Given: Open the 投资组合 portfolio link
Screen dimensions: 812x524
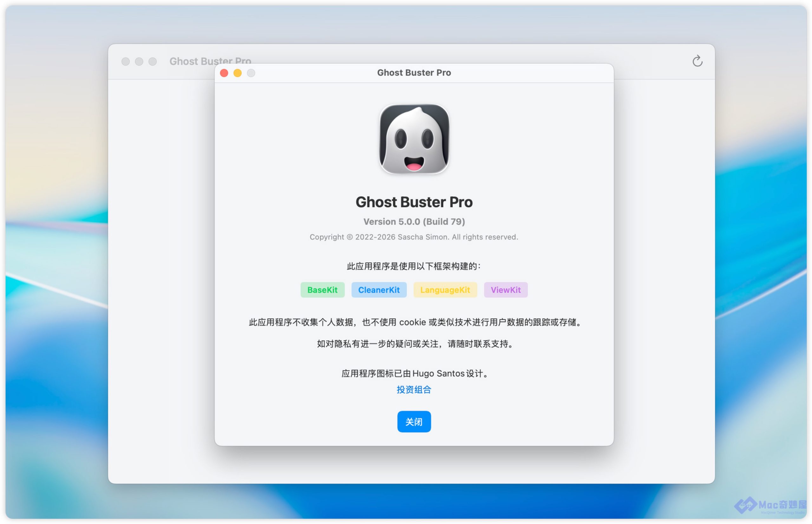Looking at the screenshot, I should tap(414, 390).
